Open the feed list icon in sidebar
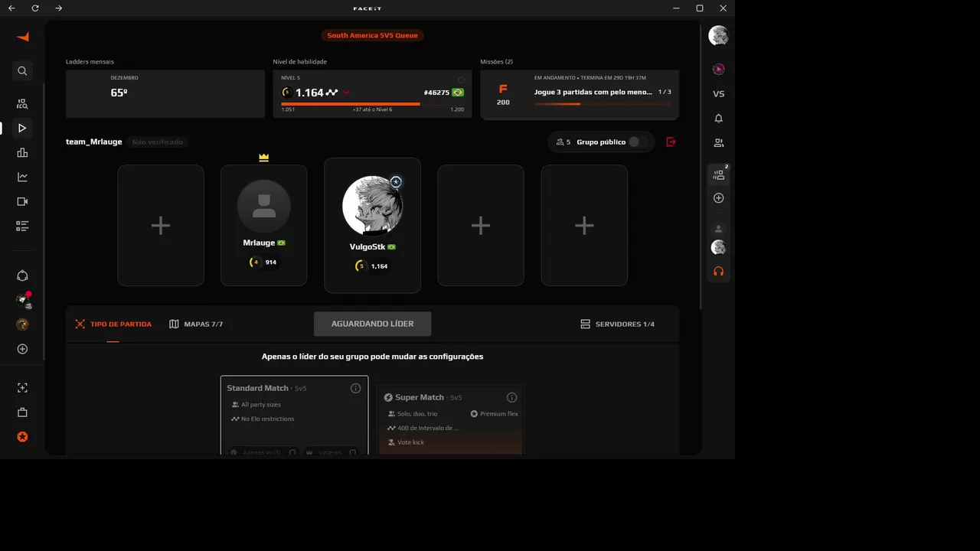 [22, 226]
